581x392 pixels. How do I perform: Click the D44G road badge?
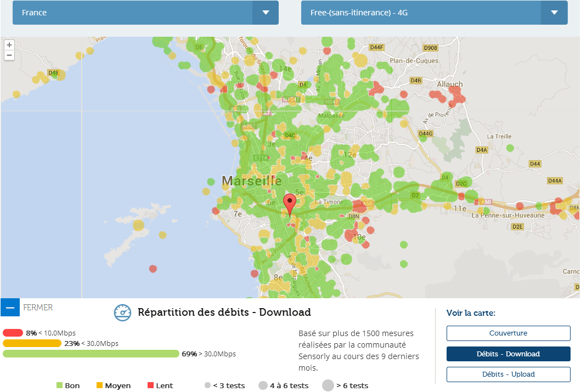(425, 134)
